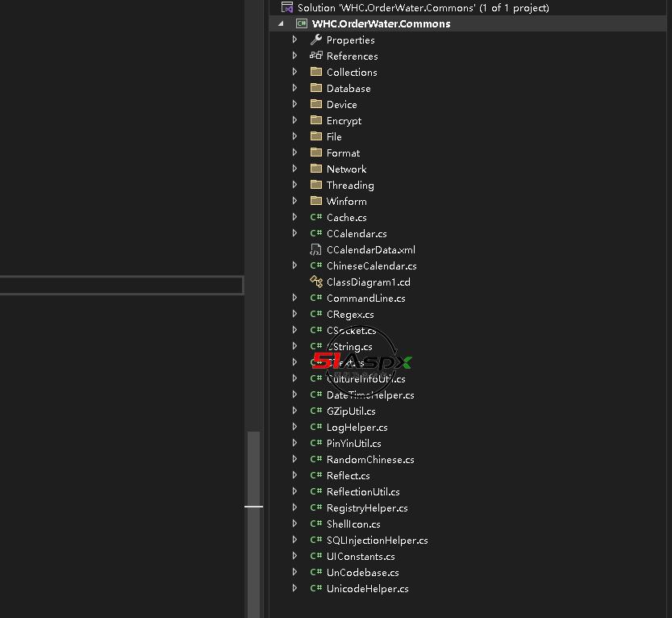
Task: Click the C# icon beside Cache.cs
Action: 316,217
